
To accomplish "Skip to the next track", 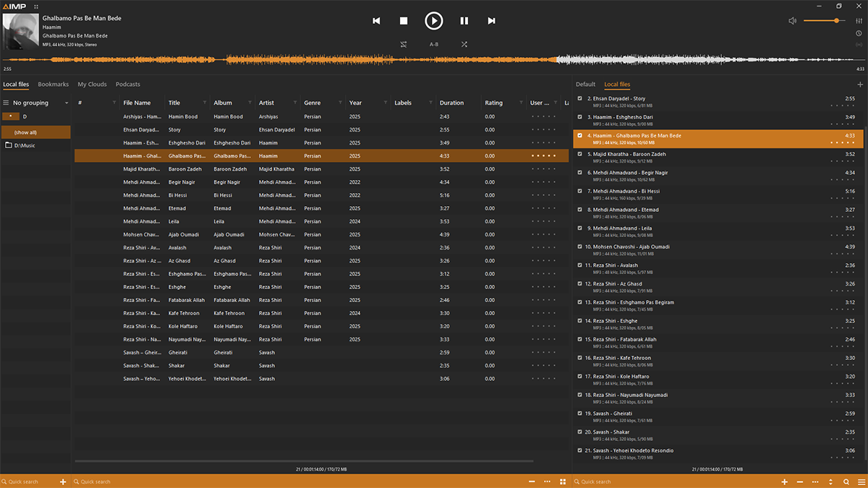I will click(491, 21).
